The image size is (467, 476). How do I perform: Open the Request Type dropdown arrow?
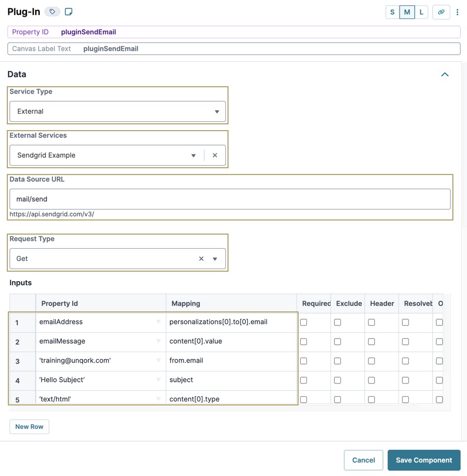coord(215,259)
